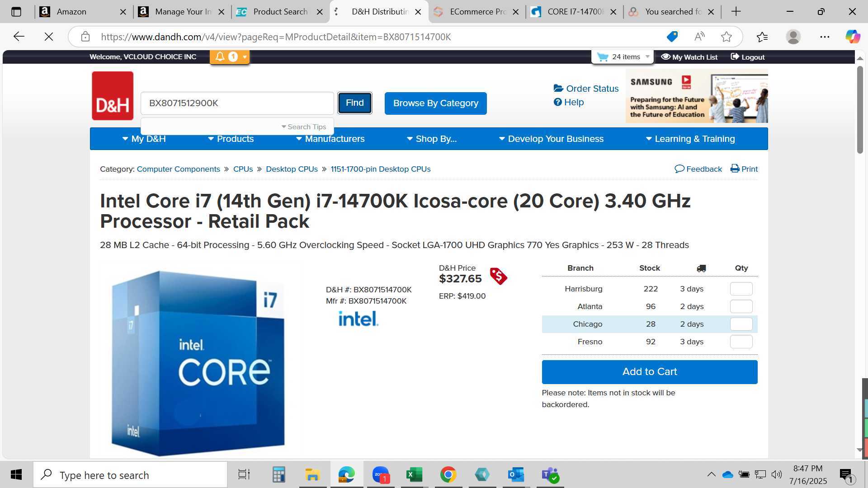The width and height of the screenshot is (868, 488).
Task: Click the Read Aloud icon in address bar
Action: click(699, 37)
